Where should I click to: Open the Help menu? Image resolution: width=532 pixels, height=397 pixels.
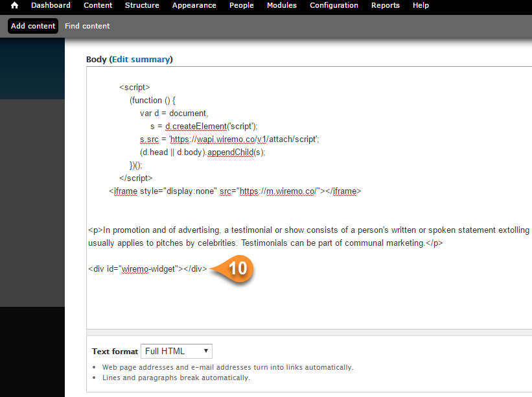(x=421, y=5)
